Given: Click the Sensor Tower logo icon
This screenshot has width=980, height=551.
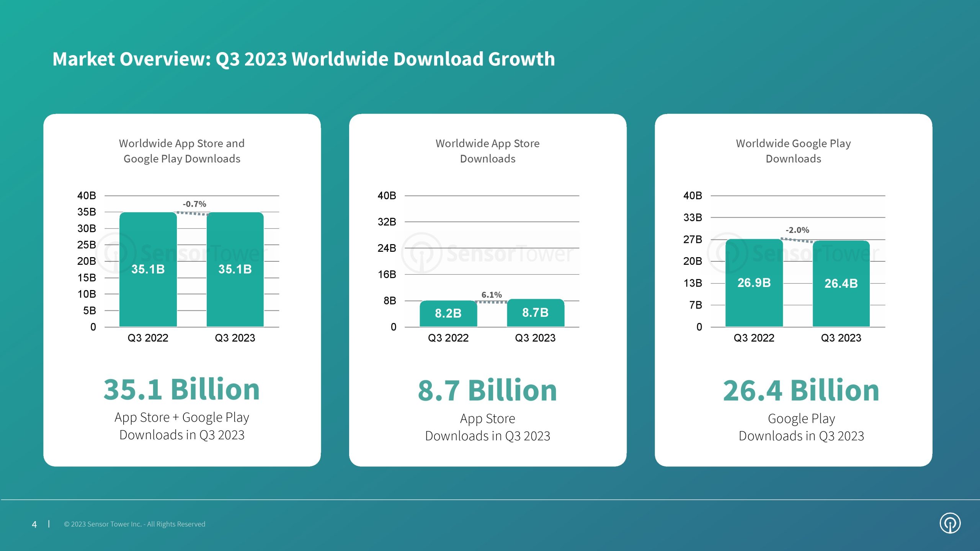Looking at the screenshot, I should pos(950,523).
